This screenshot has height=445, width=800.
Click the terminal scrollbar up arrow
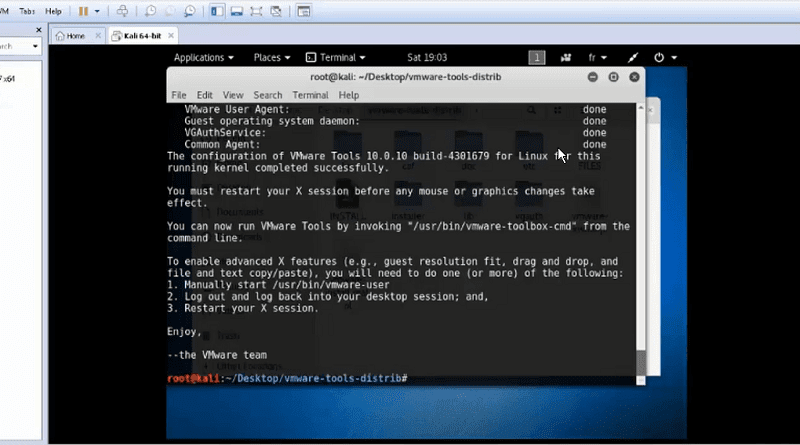click(641, 107)
